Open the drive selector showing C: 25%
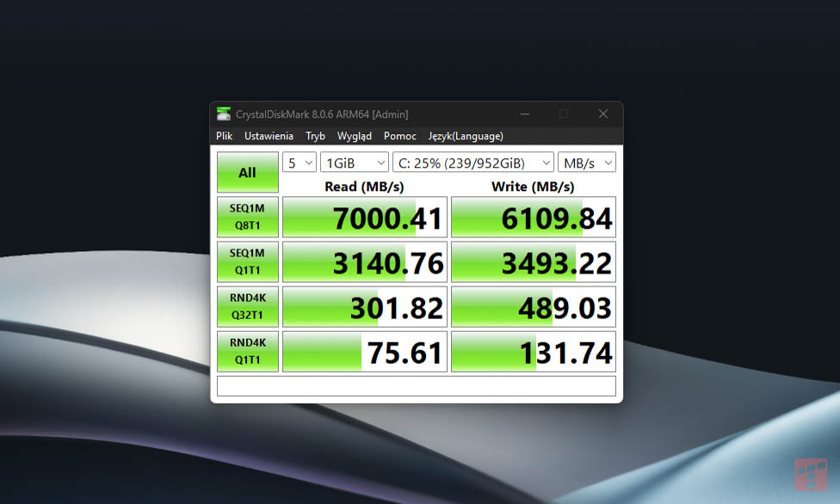The width and height of the screenshot is (840, 504). (472, 163)
